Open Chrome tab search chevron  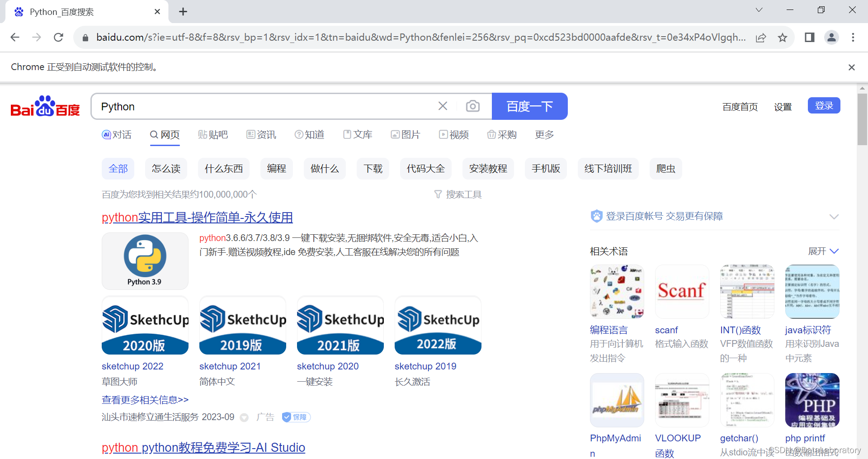[759, 10]
